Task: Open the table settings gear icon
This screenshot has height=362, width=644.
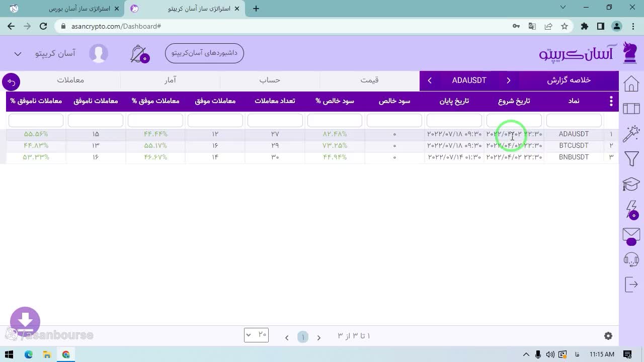Action: (x=608, y=336)
